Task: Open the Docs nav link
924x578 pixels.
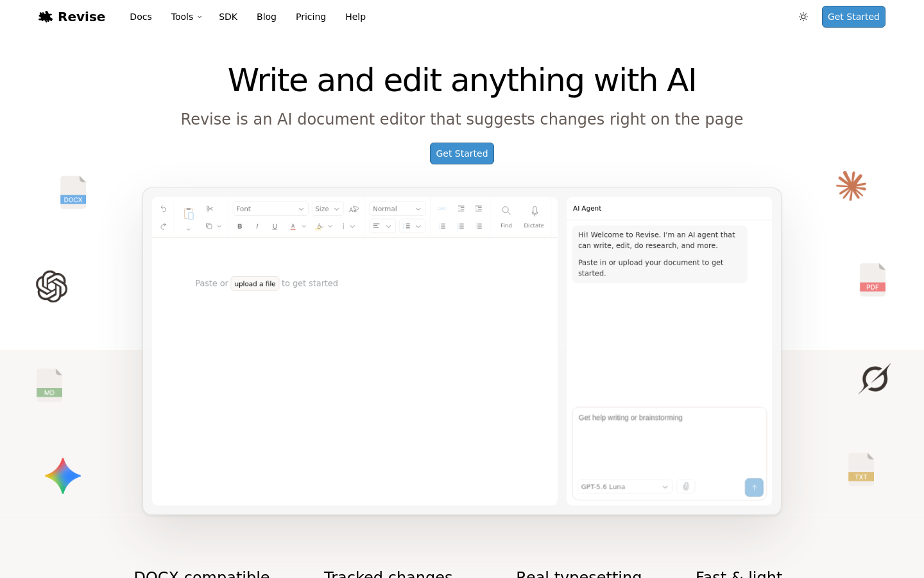Action: coord(141,17)
